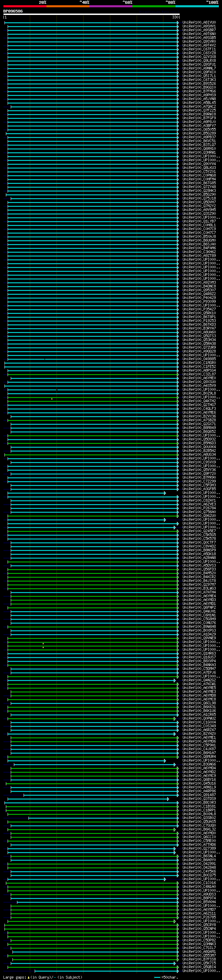Click the purple ~60% identity legend segment
222x980 pixels.
pyautogui.click(x=111, y=6)
